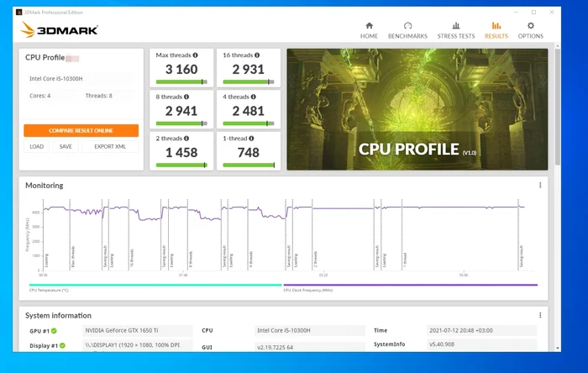Image resolution: width=588 pixels, height=373 pixels.
Task: Click the Max threads marker in graph
Action: pyautogui.click(x=73, y=256)
